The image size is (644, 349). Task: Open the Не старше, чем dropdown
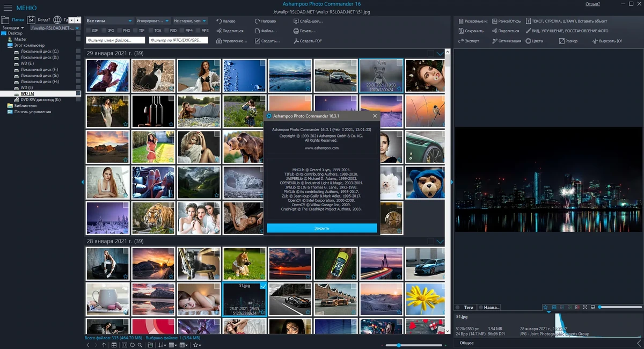(x=190, y=20)
